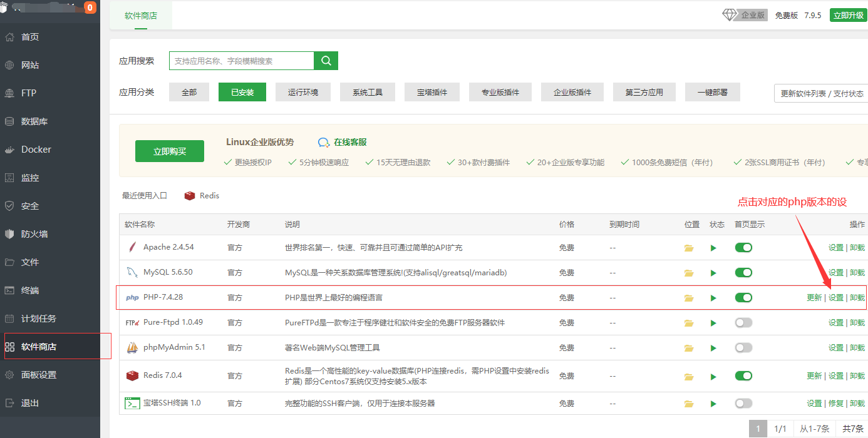Focus the 应用搜索 input field
Image resolution: width=868 pixels, height=438 pixels.
pyautogui.click(x=242, y=61)
